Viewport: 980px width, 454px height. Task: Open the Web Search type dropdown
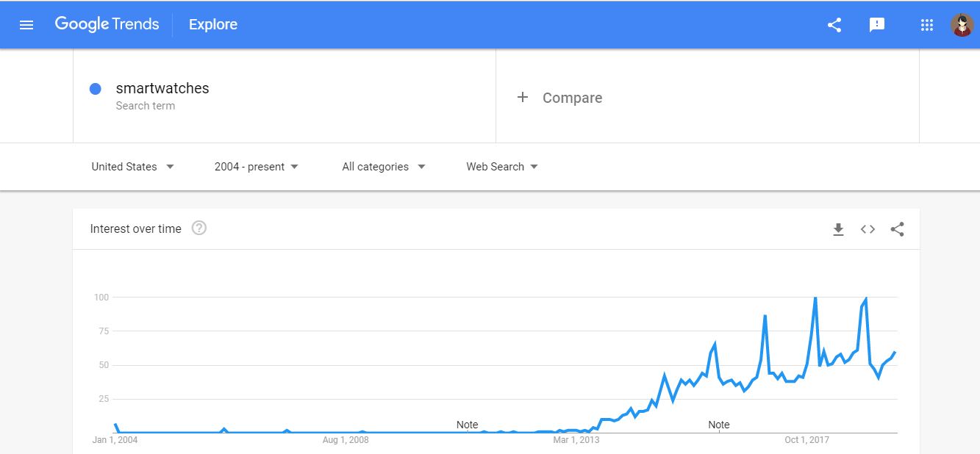(x=502, y=167)
